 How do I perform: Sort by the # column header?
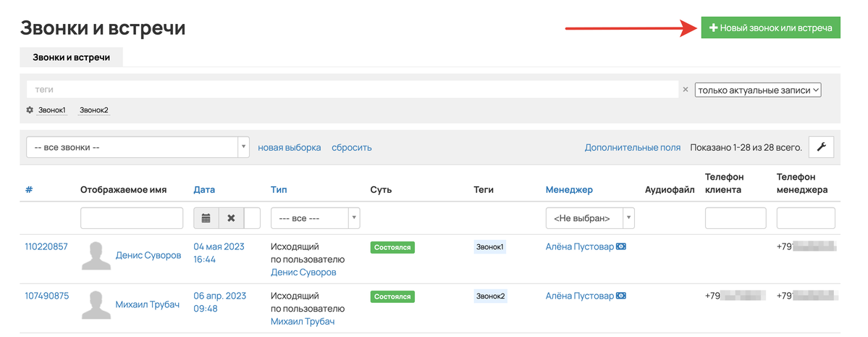click(29, 190)
